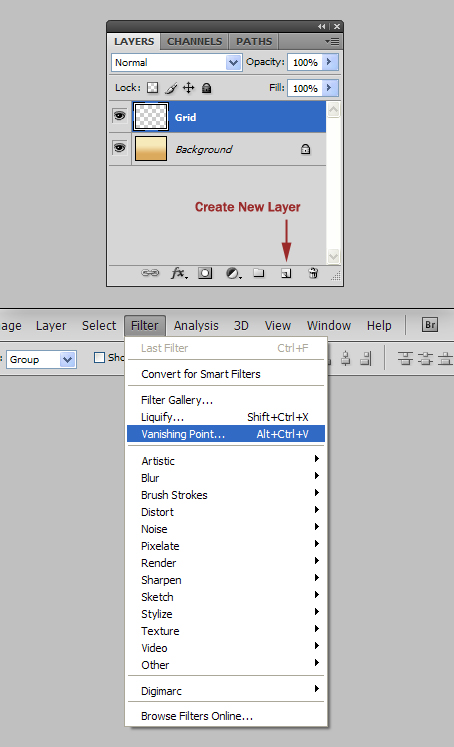This screenshot has width=454, height=747.
Task: Click the delete layer trash icon
Action: point(313,273)
